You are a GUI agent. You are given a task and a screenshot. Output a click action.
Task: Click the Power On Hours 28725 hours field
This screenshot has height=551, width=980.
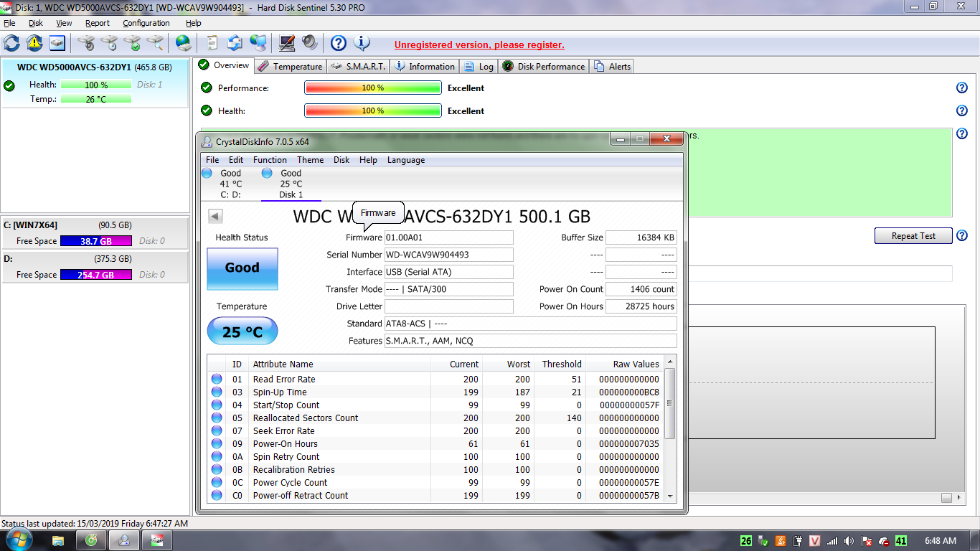pos(641,306)
